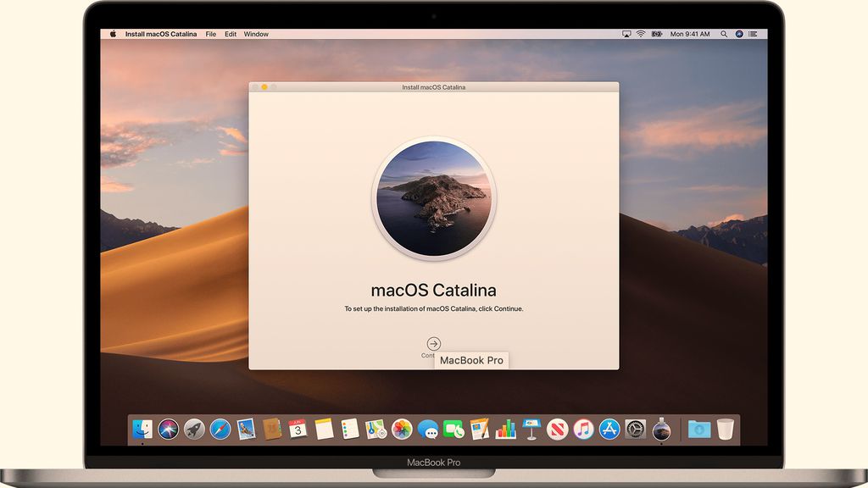Check the battery status icon

(657, 34)
